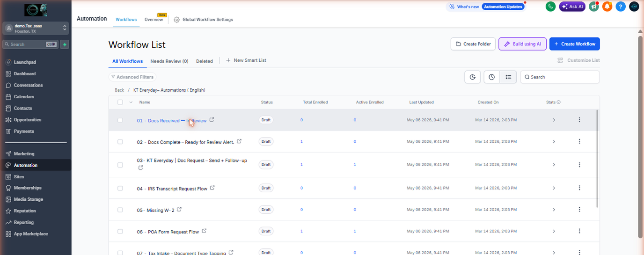The height and width of the screenshot is (255, 644).
Task: Check the 07 Tax Intake row checkbox
Action: (x=120, y=253)
